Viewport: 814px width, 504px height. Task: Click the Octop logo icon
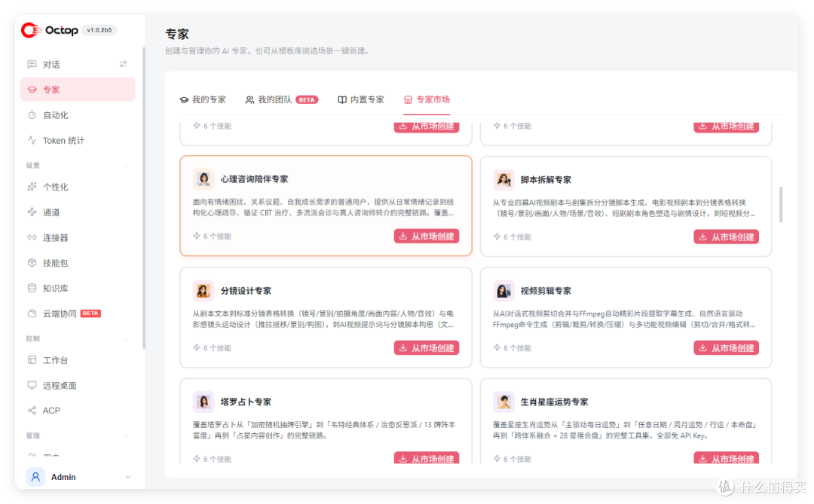point(31,30)
